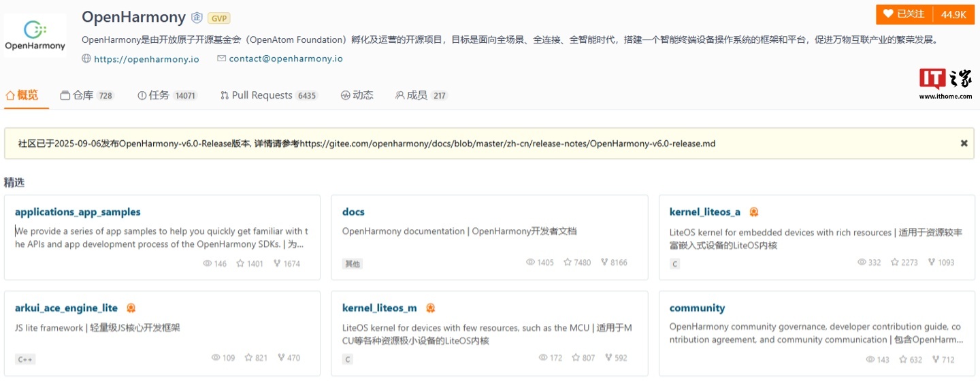Click the GVP badge next to OpenHarmony
This screenshot has height=381, width=980.
click(218, 18)
